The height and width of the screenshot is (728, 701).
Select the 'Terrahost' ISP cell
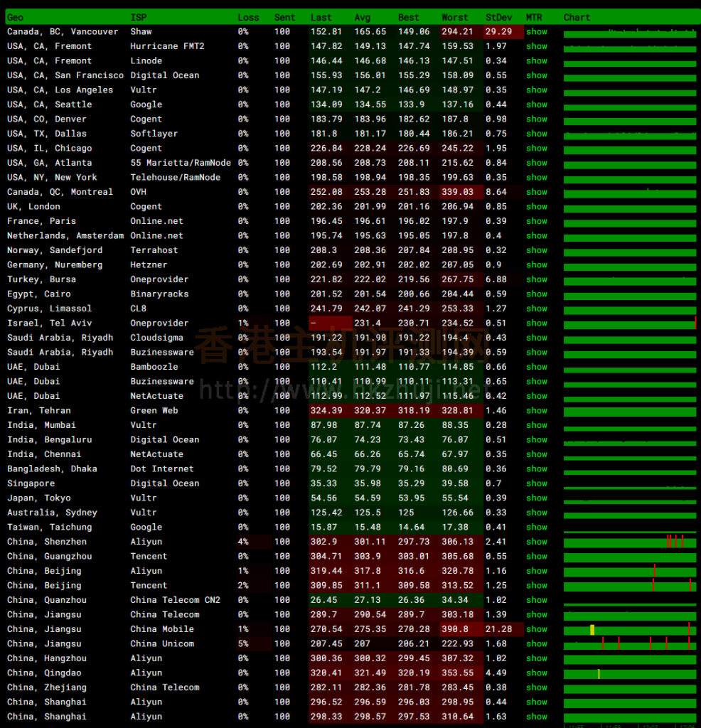click(x=154, y=250)
